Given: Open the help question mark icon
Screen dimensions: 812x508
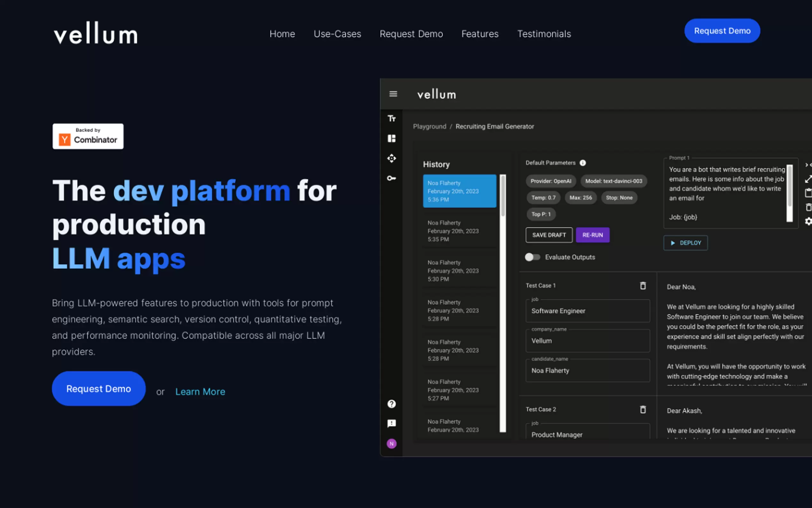Looking at the screenshot, I should 391,404.
